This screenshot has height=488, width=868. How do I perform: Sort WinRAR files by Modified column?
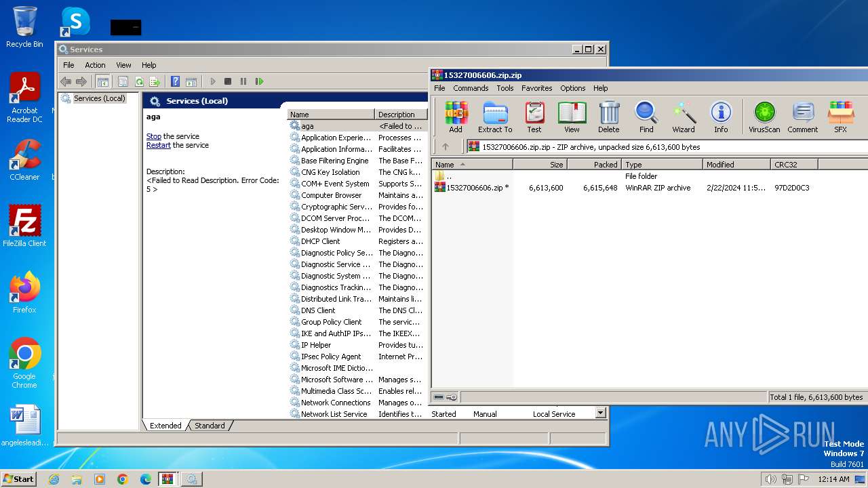pos(736,165)
